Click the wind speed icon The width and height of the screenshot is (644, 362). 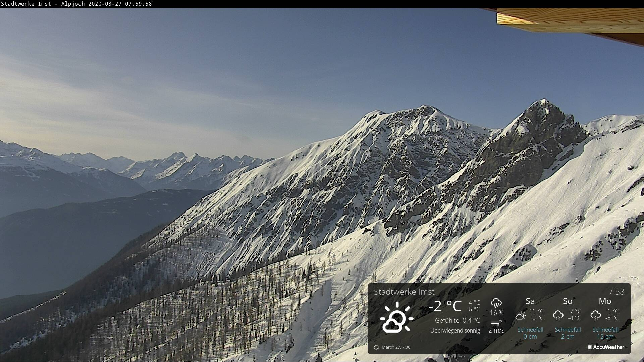point(496,323)
